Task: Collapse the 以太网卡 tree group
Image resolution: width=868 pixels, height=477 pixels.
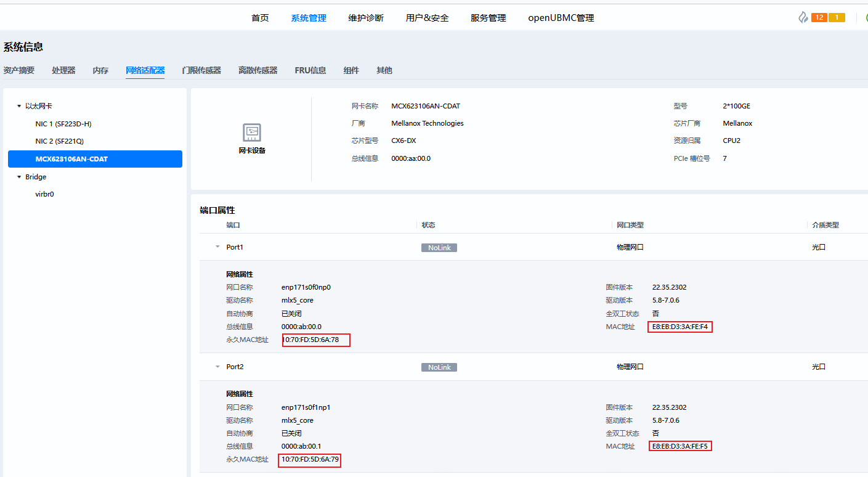Action: point(19,107)
